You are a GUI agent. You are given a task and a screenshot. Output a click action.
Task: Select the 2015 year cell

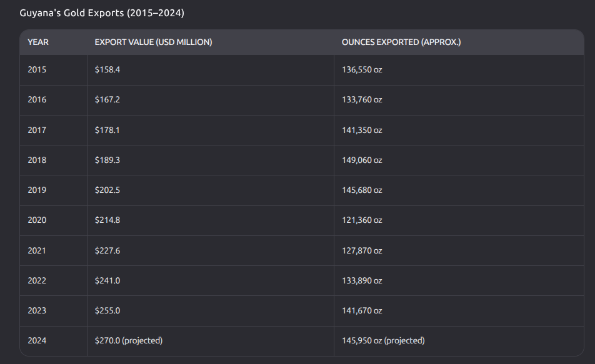coord(37,70)
